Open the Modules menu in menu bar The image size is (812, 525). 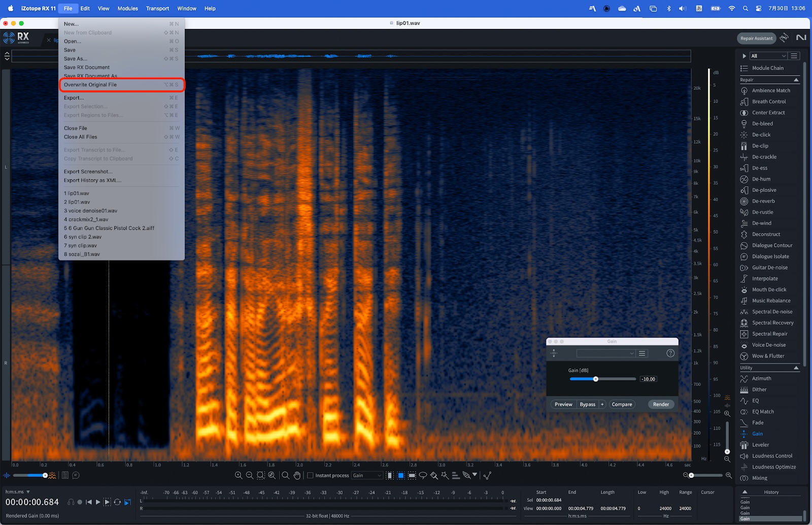(127, 9)
